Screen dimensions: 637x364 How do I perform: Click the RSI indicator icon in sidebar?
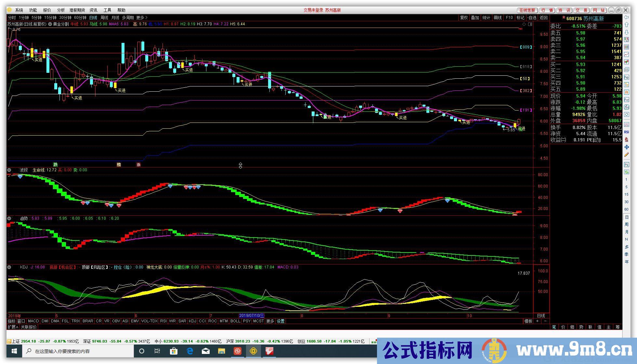[x=626, y=132]
